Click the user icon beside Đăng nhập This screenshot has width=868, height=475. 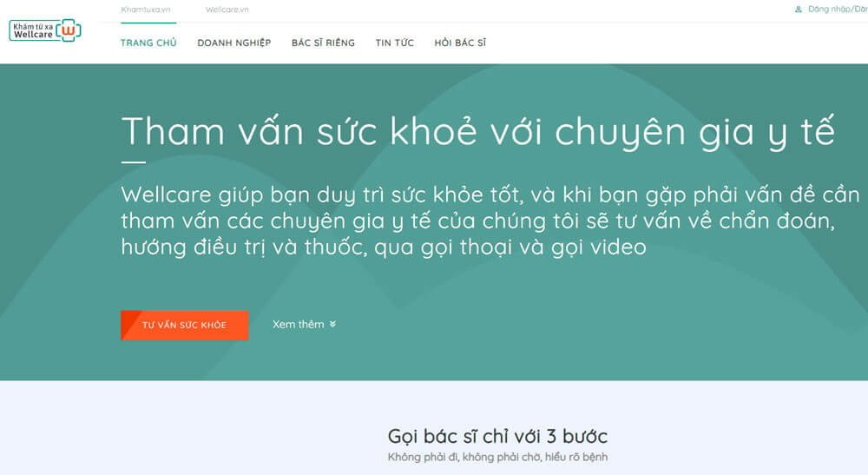[799, 10]
